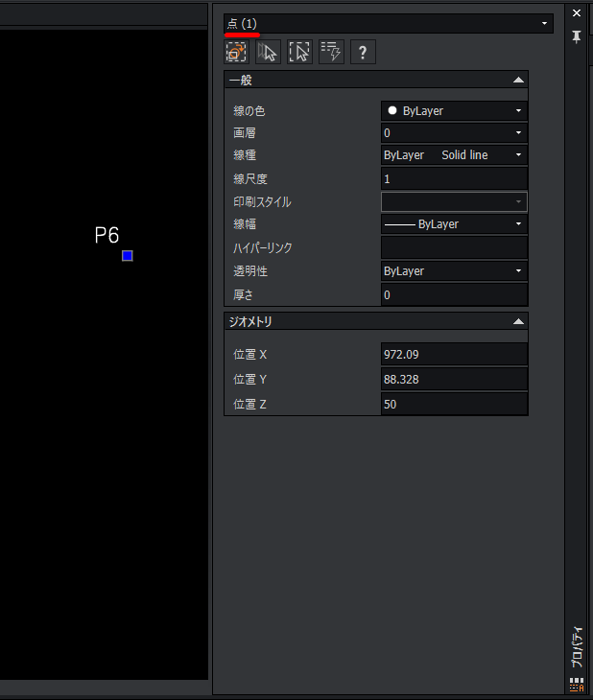593x700 pixels.
Task: Click the 位置 X value field
Action: (454, 355)
